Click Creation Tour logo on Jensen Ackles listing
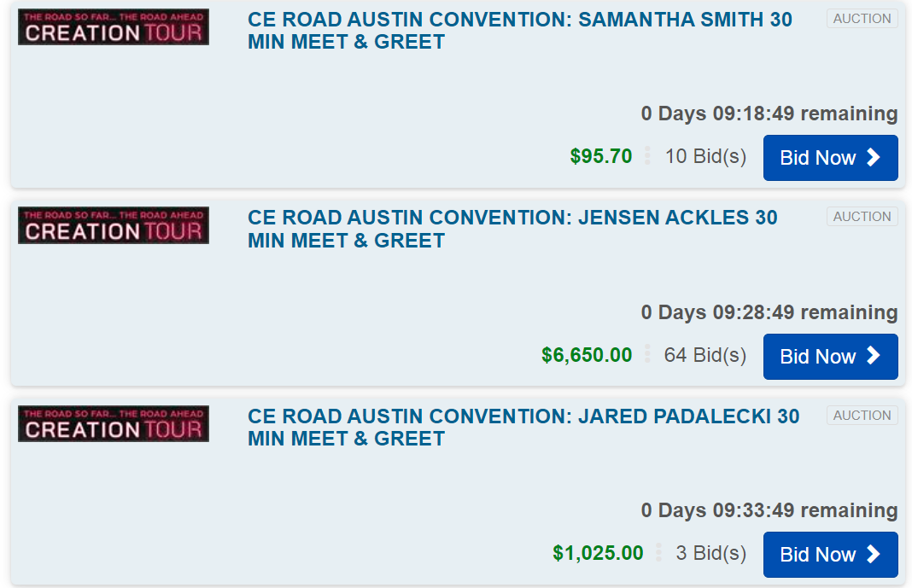 114,226
